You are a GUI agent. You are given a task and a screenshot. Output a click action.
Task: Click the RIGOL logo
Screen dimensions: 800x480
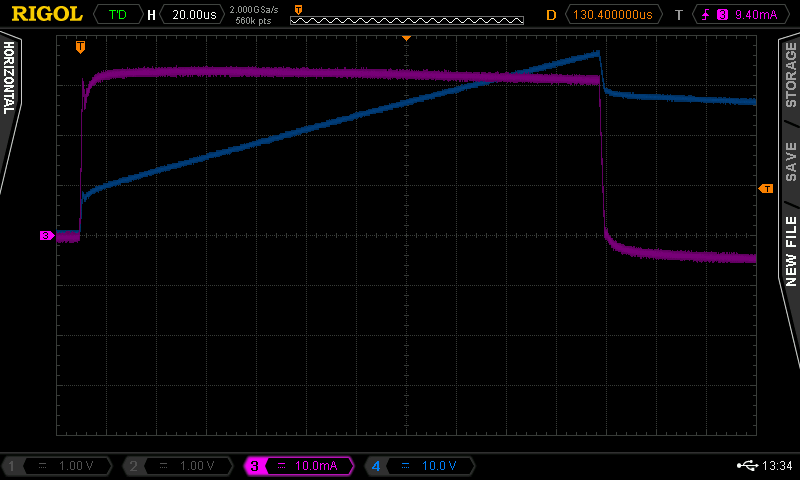[43, 15]
